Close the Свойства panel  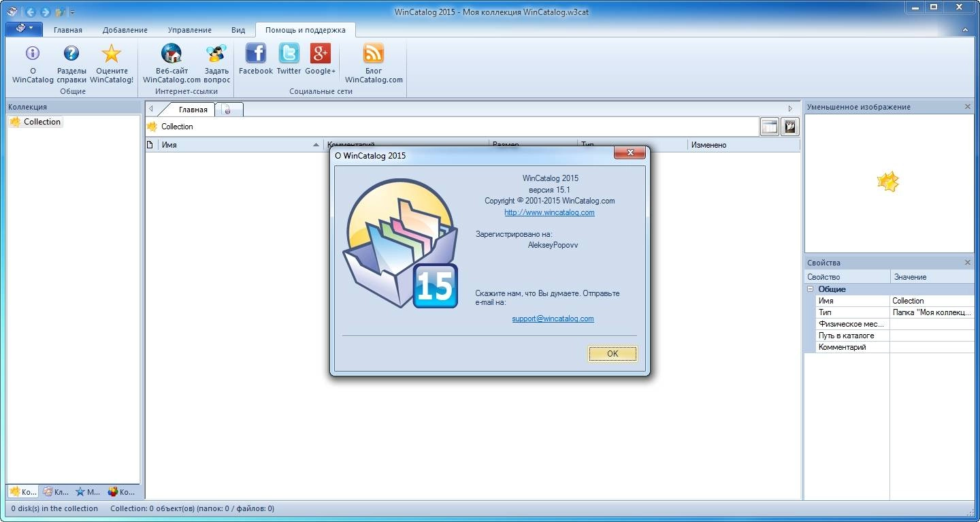click(x=968, y=263)
